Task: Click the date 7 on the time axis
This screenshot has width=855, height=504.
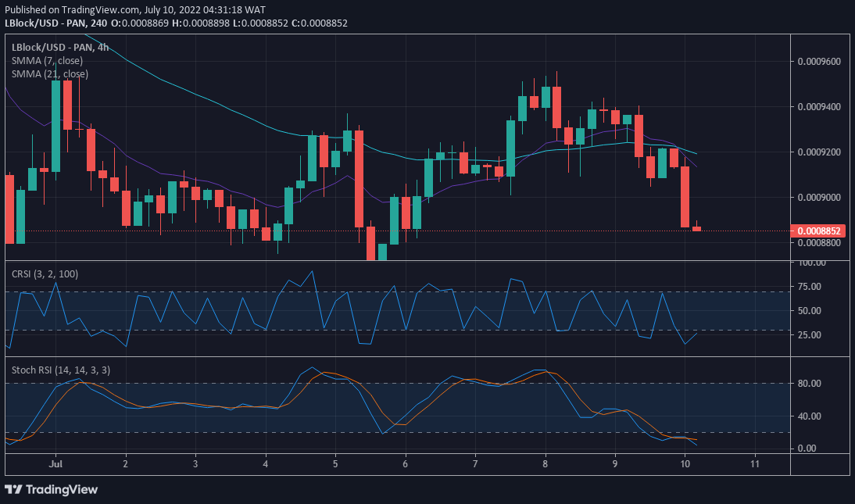Action: 475,463
